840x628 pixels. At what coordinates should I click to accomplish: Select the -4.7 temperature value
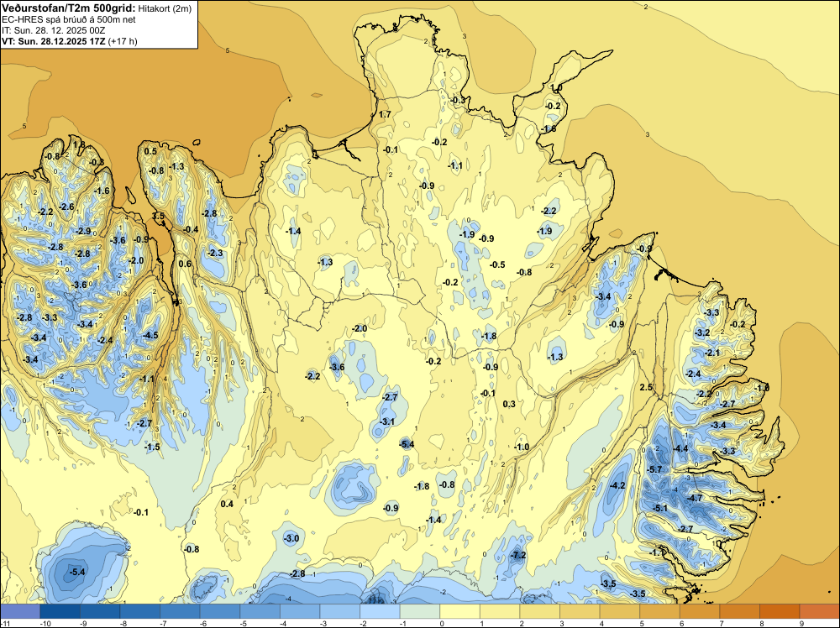[x=694, y=498]
